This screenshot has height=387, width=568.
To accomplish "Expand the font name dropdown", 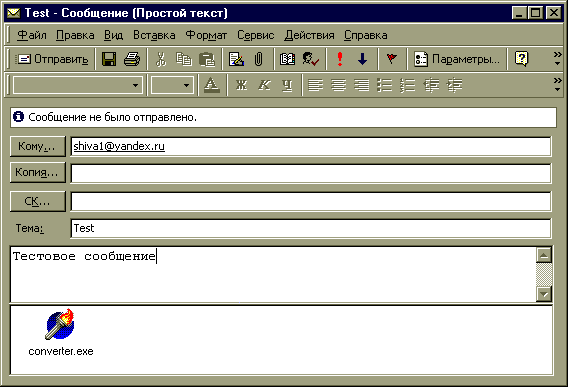I will [135, 86].
